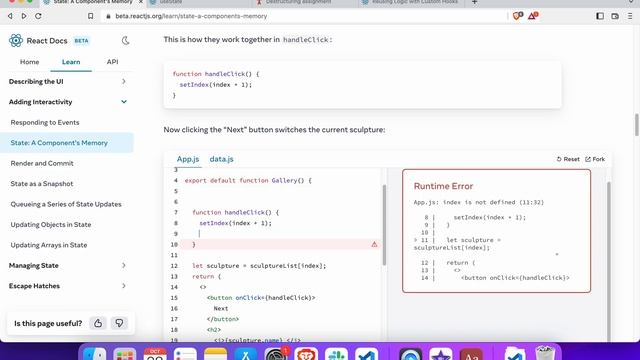Open Updating Arrays in State page
The width and height of the screenshot is (640, 360).
49,245
